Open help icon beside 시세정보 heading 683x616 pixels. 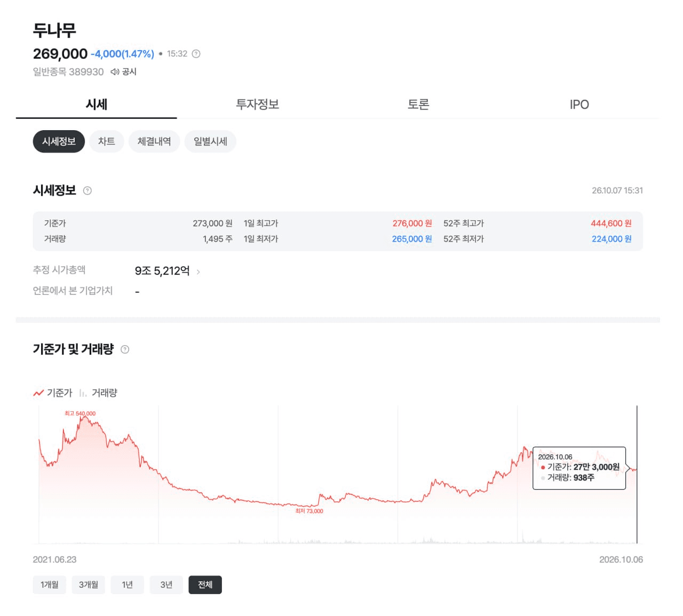click(x=88, y=190)
